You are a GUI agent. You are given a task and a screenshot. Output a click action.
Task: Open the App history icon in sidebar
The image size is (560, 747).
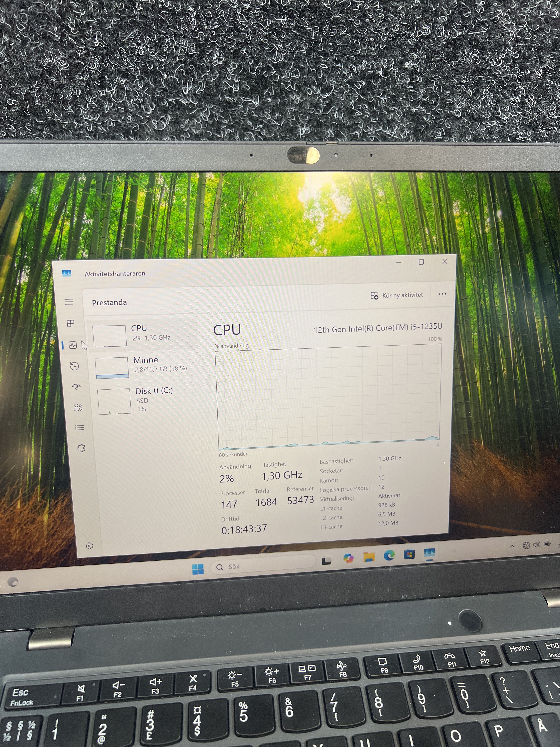75,366
